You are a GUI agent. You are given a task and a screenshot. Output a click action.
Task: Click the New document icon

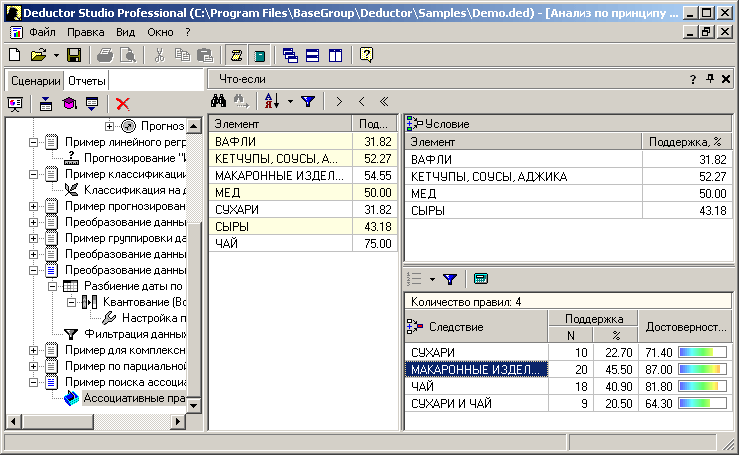[14, 55]
